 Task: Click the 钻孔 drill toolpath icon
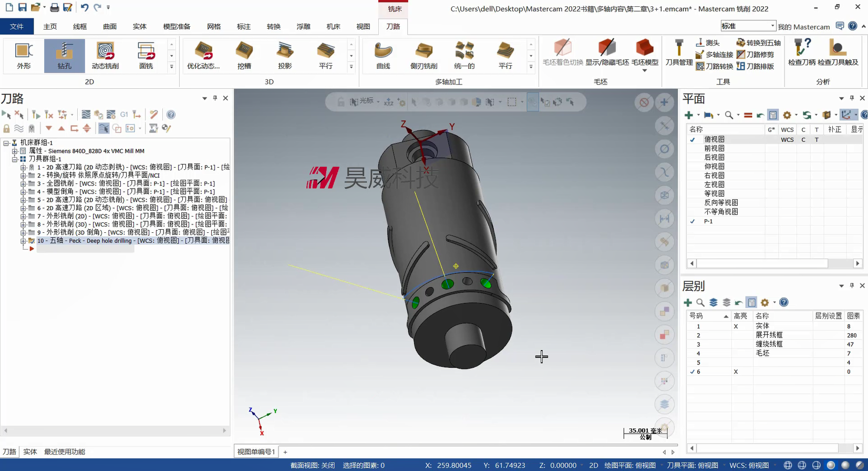[65, 56]
